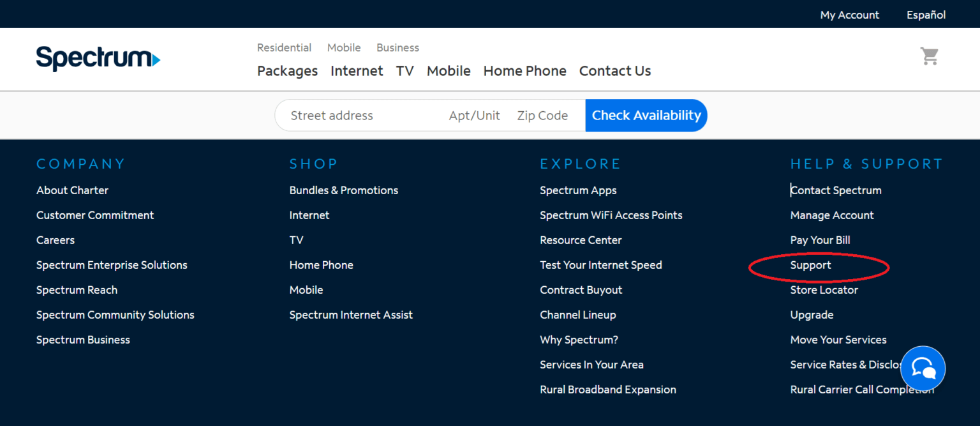Open the Home Phone navigation menu
Screen dimensions: 980x426
click(x=524, y=71)
